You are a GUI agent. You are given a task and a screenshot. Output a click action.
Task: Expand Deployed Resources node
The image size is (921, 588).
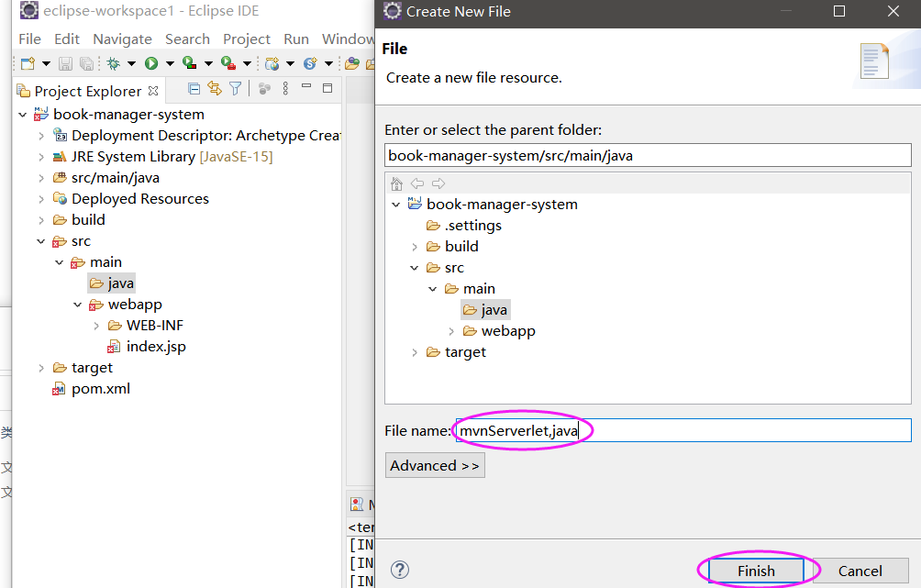(41, 199)
